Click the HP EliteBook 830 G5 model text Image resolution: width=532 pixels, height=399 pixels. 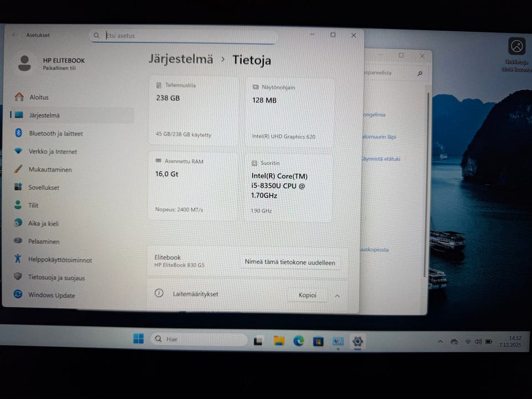click(x=180, y=265)
